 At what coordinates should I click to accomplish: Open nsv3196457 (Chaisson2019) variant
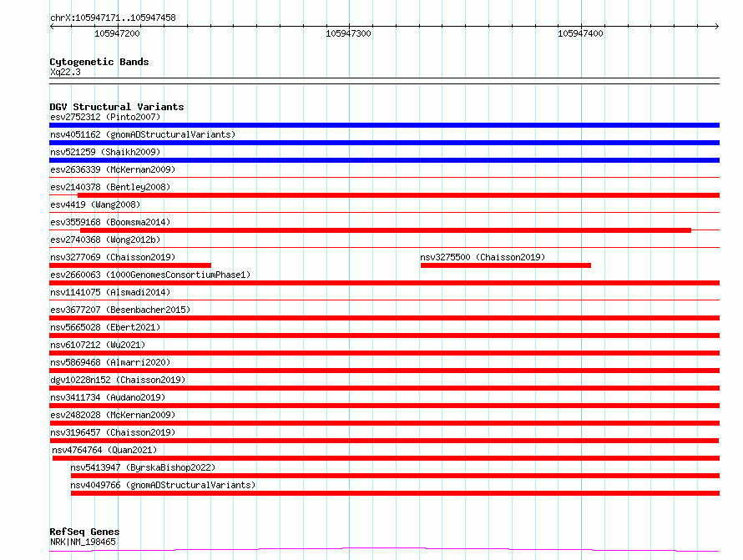(x=113, y=432)
